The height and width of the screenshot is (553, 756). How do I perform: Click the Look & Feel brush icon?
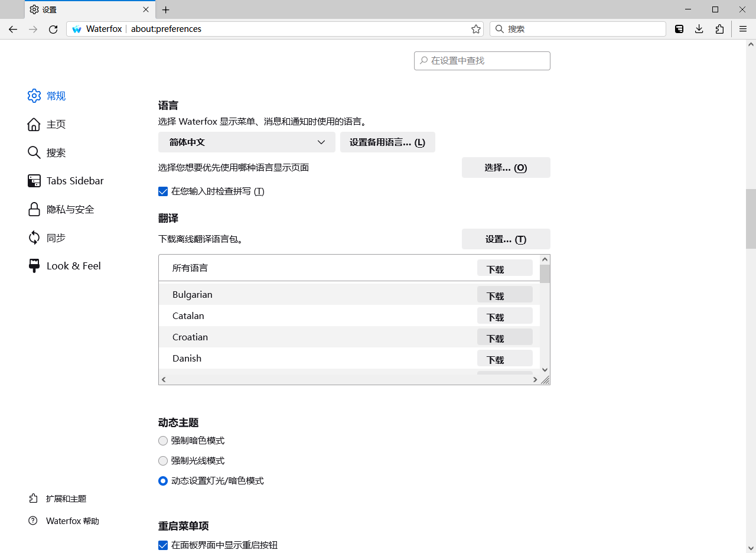pyautogui.click(x=34, y=266)
